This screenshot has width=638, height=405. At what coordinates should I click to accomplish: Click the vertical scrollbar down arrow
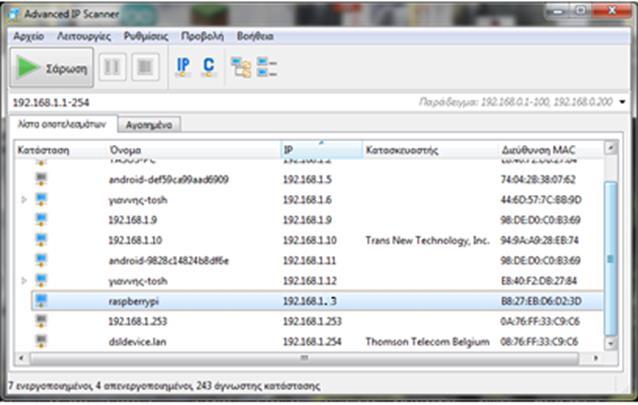click(610, 344)
